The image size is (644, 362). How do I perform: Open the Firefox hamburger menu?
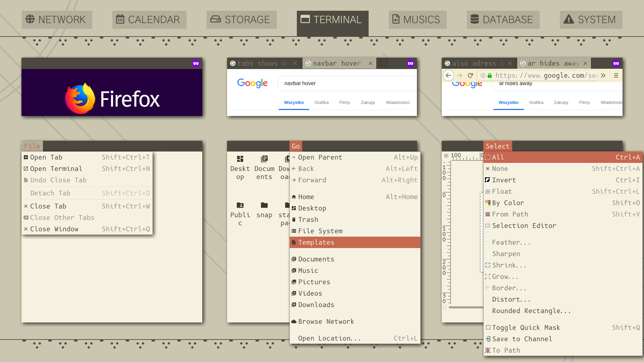click(616, 75)
